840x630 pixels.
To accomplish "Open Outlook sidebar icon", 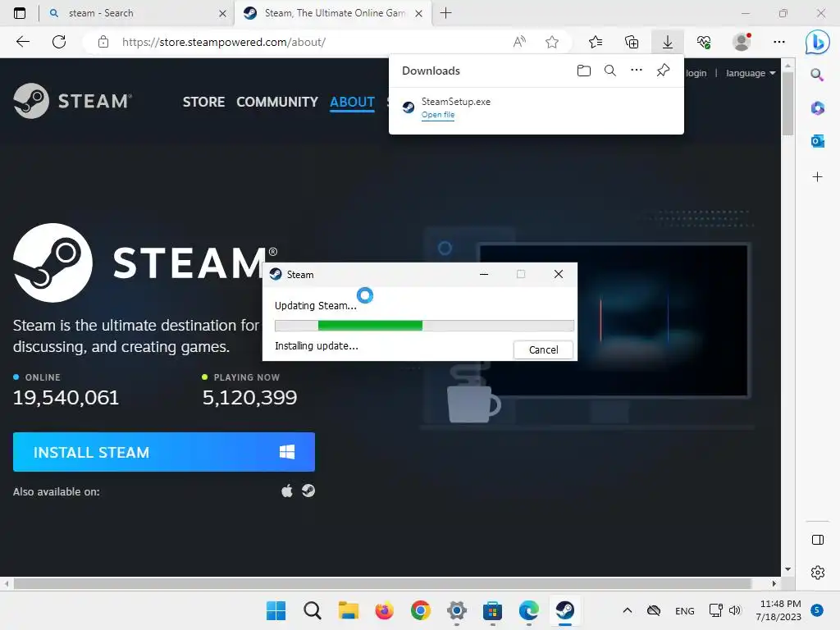I will [817, 141].
